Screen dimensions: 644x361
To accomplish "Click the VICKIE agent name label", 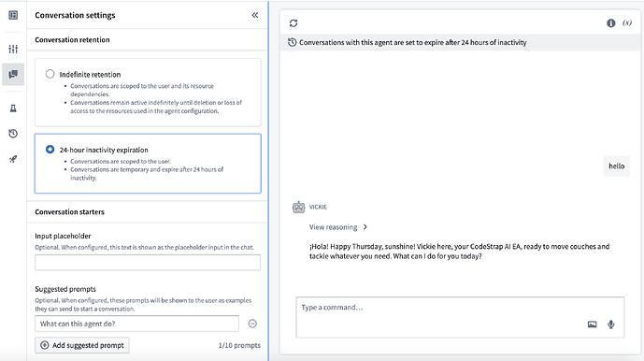I will click(x=319, y=207).
